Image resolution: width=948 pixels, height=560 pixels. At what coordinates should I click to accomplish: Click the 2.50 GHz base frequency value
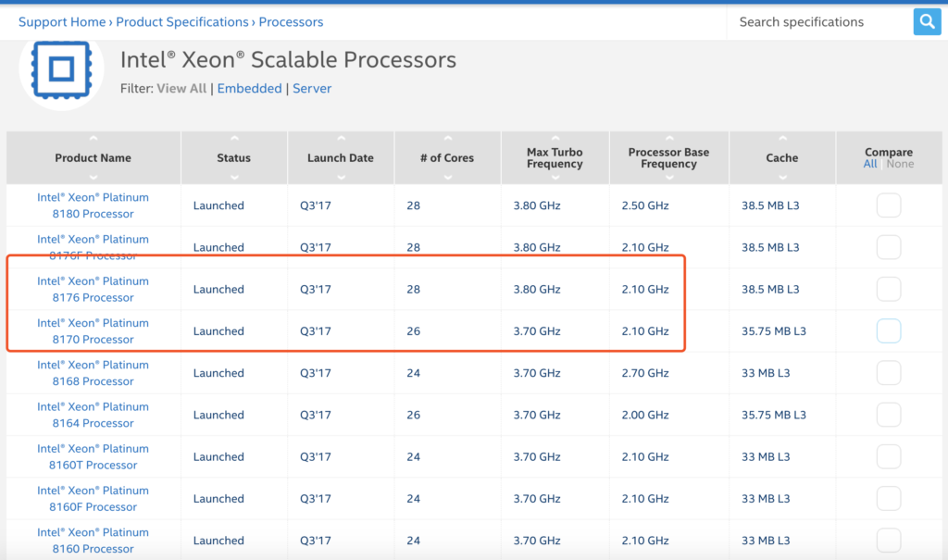coord(645,205)
